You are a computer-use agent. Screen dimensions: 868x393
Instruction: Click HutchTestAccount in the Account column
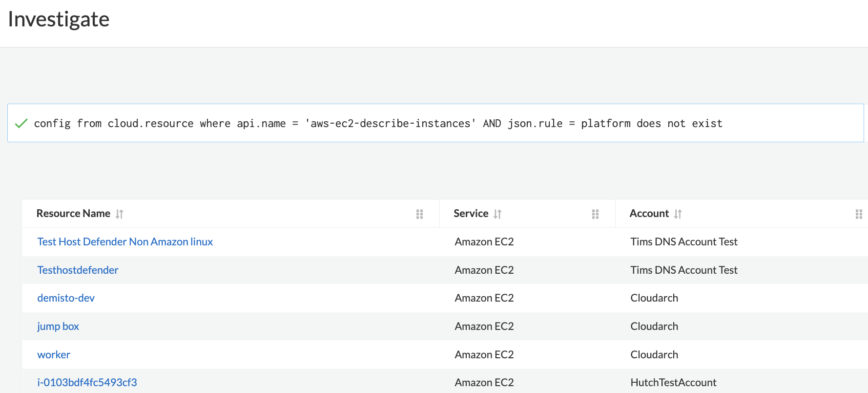point(673,383)
